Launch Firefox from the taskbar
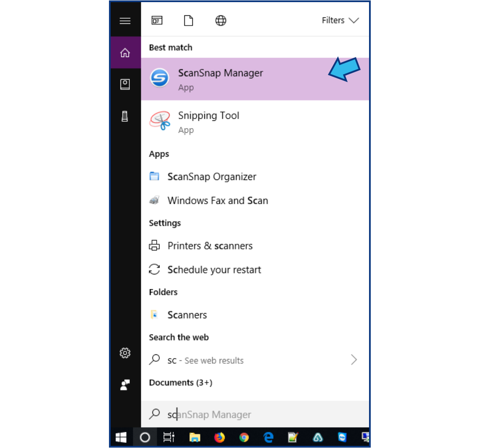Viewport: 478px width, 448px height. tap(219, 437)
